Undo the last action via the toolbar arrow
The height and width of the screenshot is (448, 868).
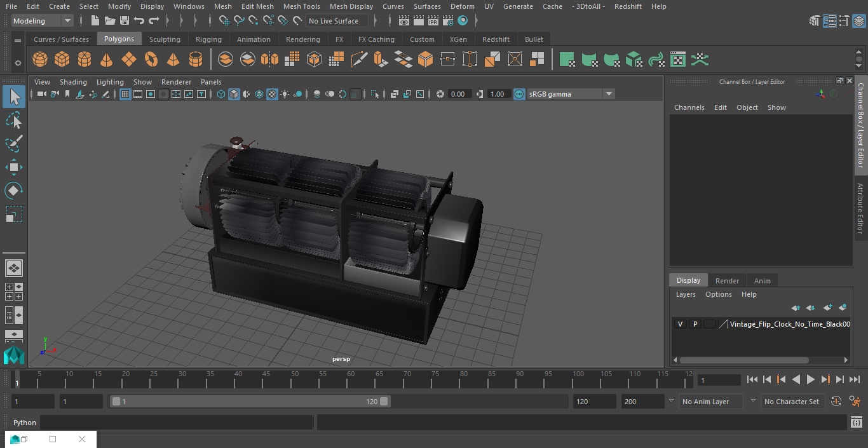pos(139,21)
